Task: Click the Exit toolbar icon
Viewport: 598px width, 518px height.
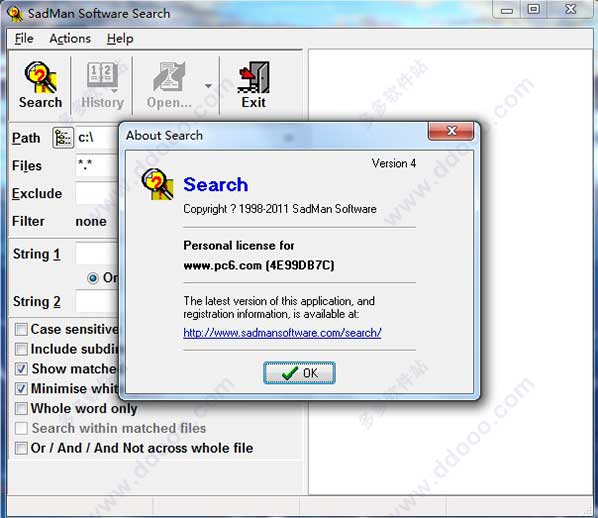Action: pos(253,85)
